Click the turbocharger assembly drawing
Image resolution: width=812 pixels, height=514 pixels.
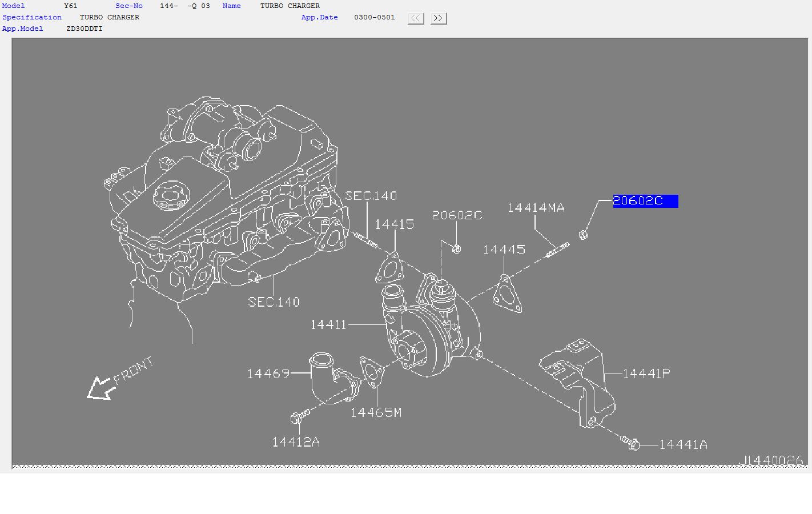pyautogui.click(x=431, y=326)
